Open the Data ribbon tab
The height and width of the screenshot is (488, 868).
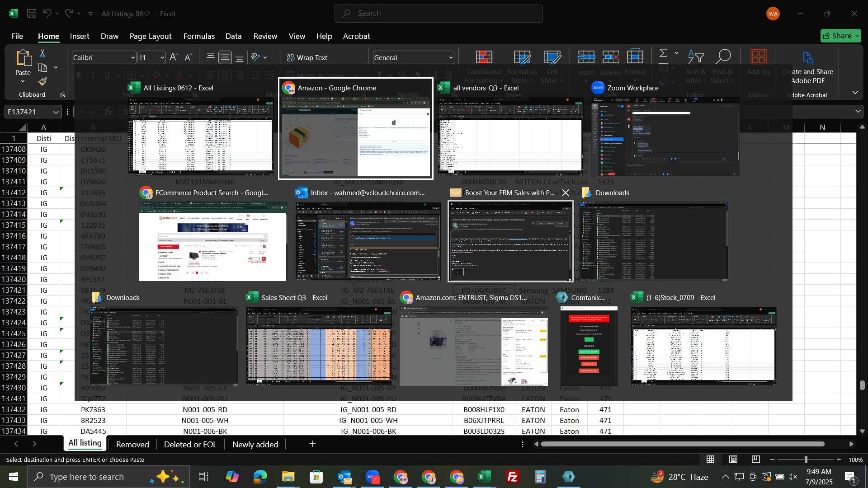(233, 36)
